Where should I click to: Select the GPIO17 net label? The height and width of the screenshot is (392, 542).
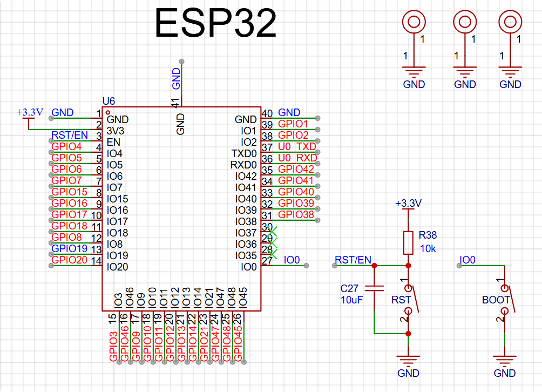[69, 215]
